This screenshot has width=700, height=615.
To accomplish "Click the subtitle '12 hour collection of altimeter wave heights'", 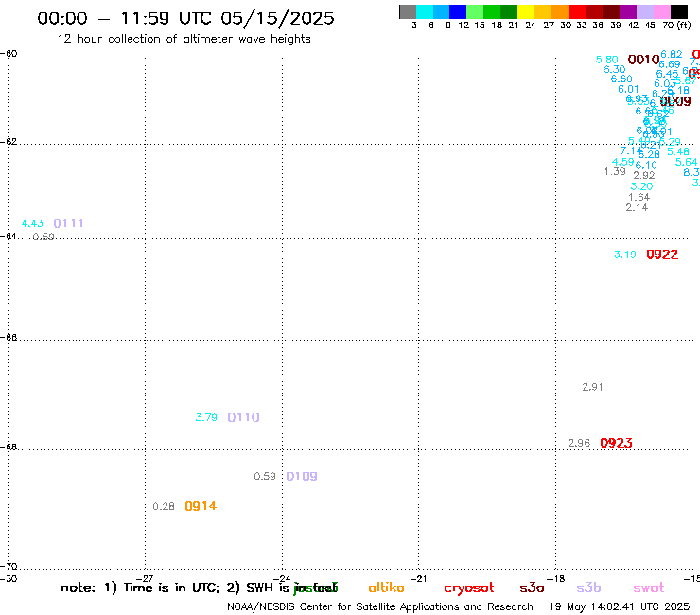I will (x=184, y=39).
